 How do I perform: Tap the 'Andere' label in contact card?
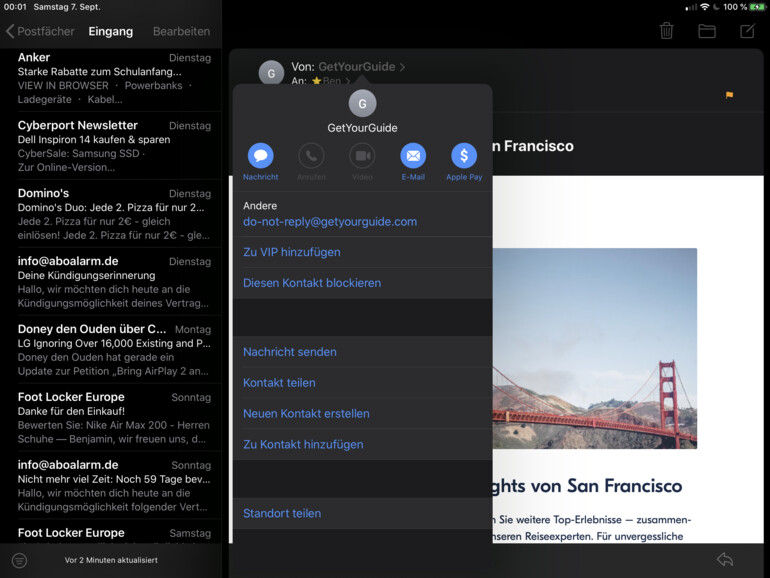[x=260, y=206]
